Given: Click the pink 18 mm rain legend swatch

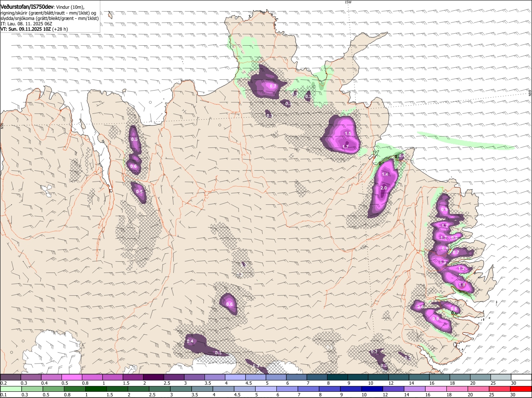Looking at the screenshot, I should (457, 389).
